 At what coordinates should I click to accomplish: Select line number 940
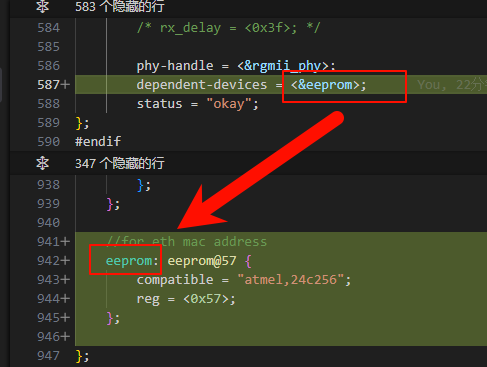pyautogui.click(x=49, y=223)
